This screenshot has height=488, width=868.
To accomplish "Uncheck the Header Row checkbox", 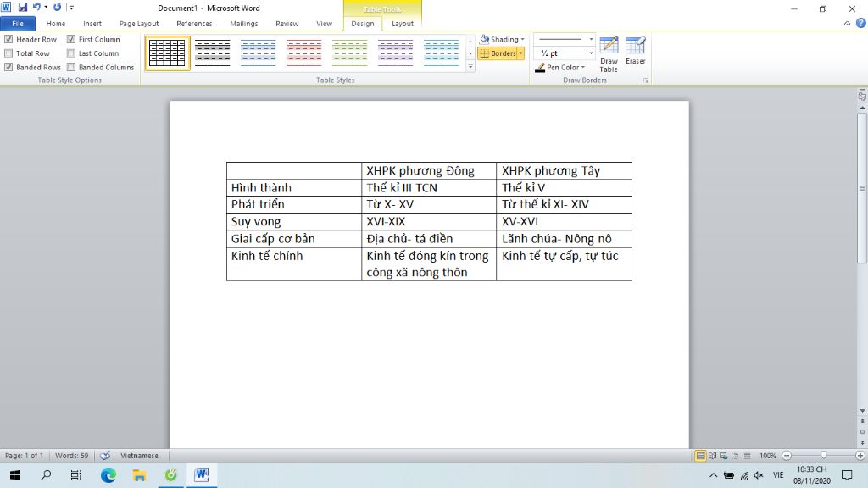I will point(8,39).
